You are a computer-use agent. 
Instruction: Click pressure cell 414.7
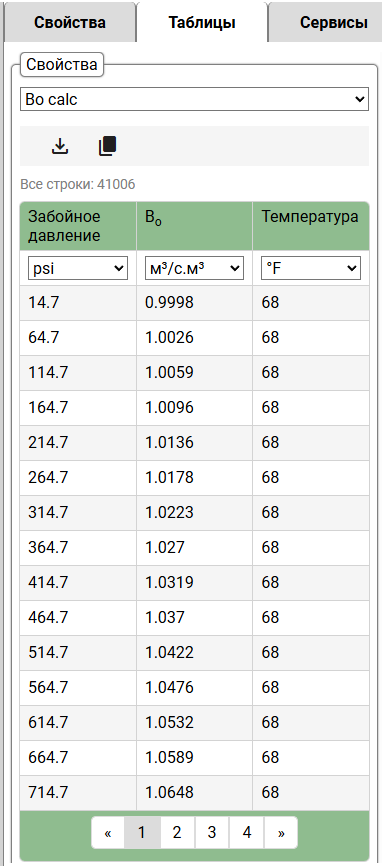click(x=78, y=583)
